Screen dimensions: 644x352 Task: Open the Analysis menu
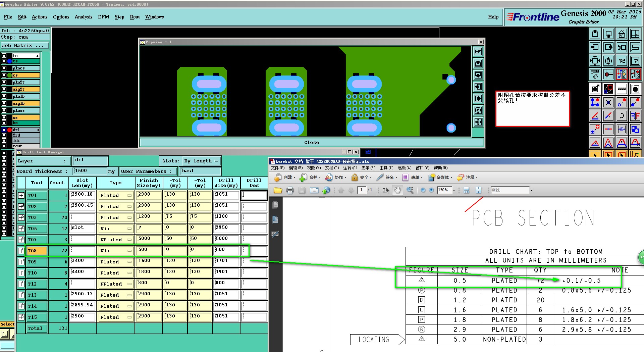pos(83,17)
